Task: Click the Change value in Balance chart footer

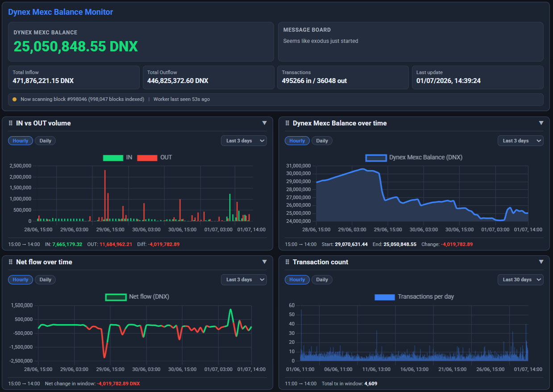Action: pyautogui.click(x=457, y=244)
